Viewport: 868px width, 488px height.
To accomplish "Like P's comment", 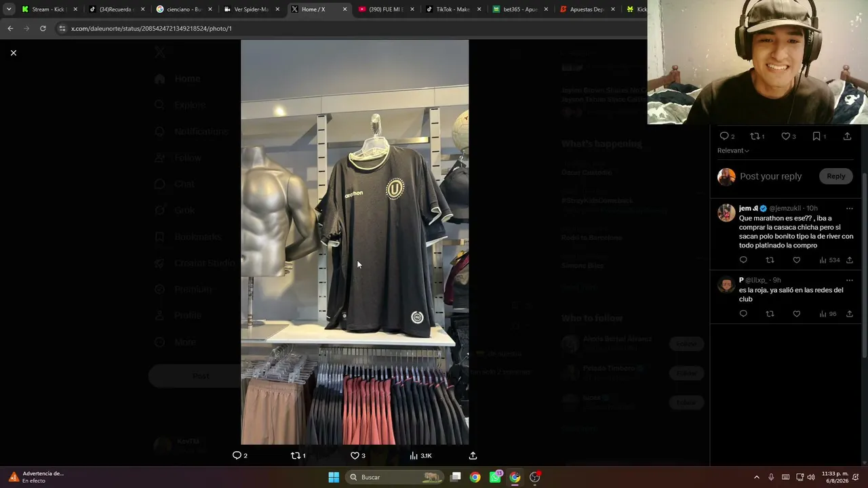I will pyautogui.click(x=797, y=314).
